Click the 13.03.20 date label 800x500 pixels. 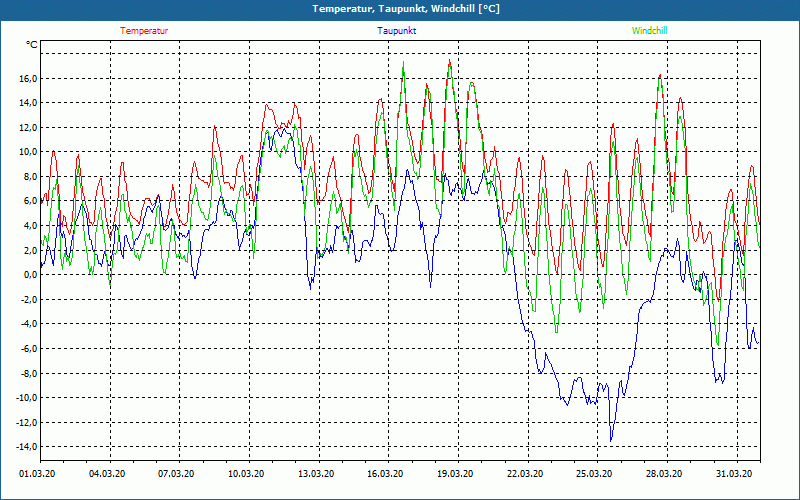(x=316, y=474)
